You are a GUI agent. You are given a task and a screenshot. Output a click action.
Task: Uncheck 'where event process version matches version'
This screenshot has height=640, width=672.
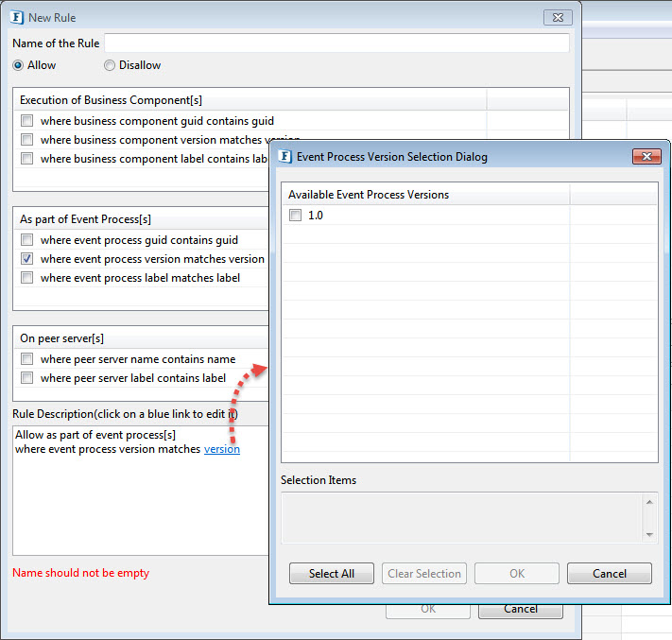coord(27,258)
